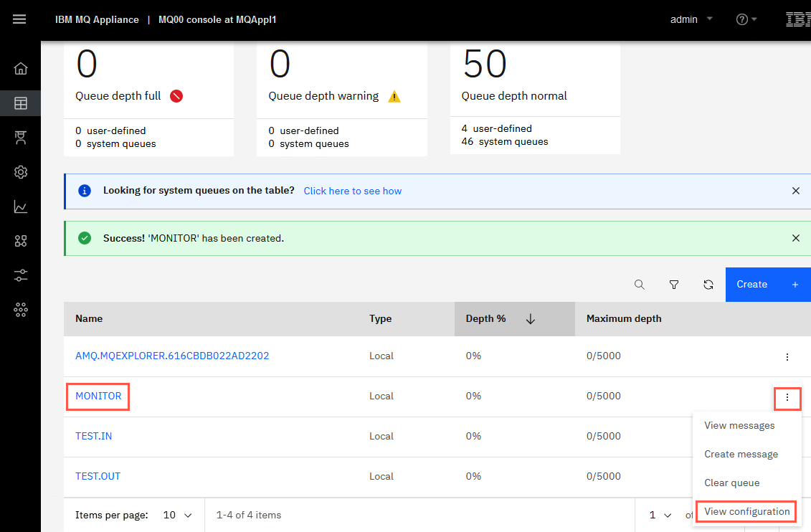Open overflow menu for AMQ.MQEXPLORER queue
The height and width of the screenshot is (532, 811).
tap(787, 357)
